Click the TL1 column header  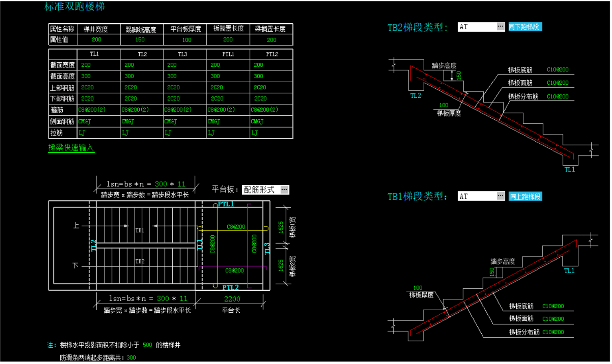point(94,54)
